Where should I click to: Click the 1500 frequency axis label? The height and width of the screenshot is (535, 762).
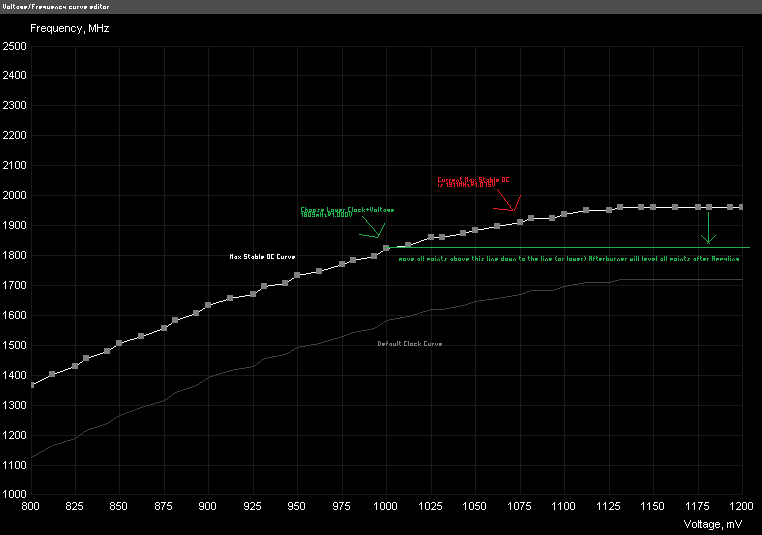click(15, 345)
